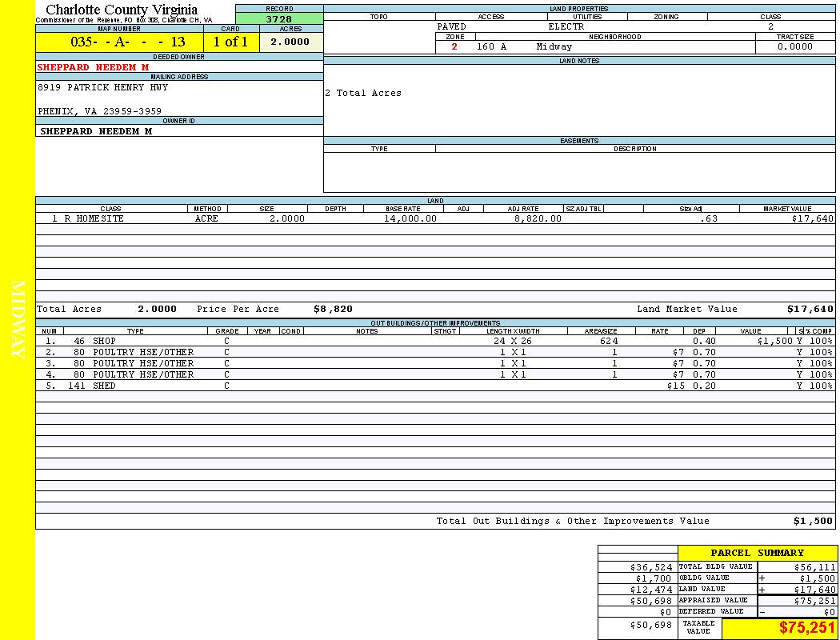
Task: Click the mailing address street line
Action: click(x=102, y=87)
